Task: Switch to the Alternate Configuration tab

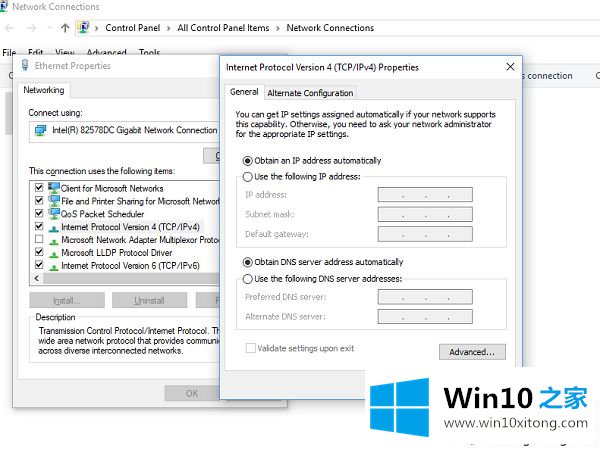Action: 310,93
